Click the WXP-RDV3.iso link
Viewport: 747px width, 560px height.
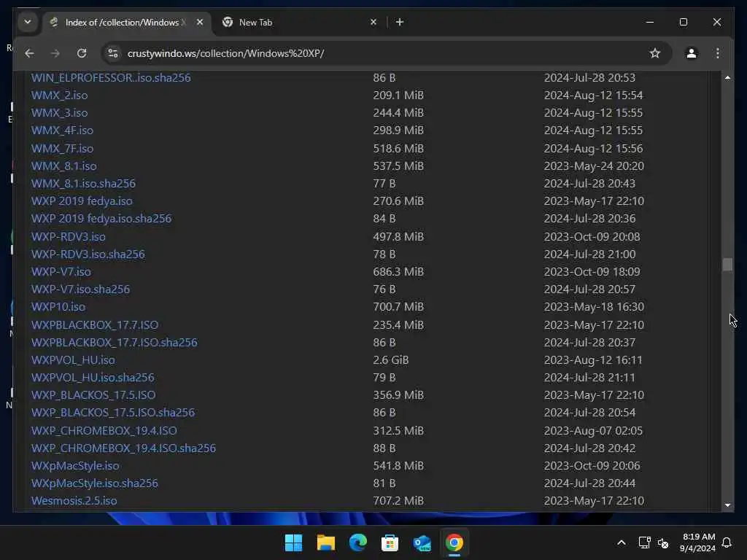(x=69, y=237)
